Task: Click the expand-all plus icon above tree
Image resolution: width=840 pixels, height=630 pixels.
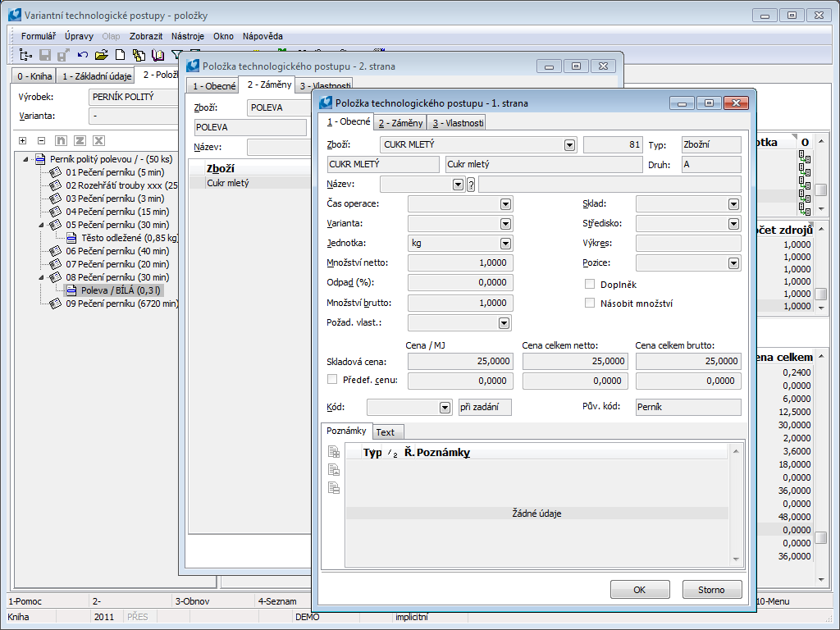Action: [x=23, y=140]
